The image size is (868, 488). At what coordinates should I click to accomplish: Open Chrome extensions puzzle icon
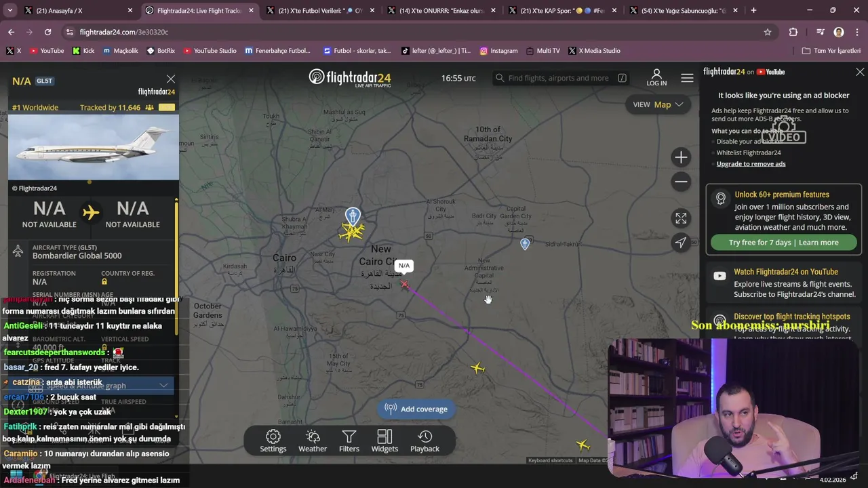tap(793, 32)
